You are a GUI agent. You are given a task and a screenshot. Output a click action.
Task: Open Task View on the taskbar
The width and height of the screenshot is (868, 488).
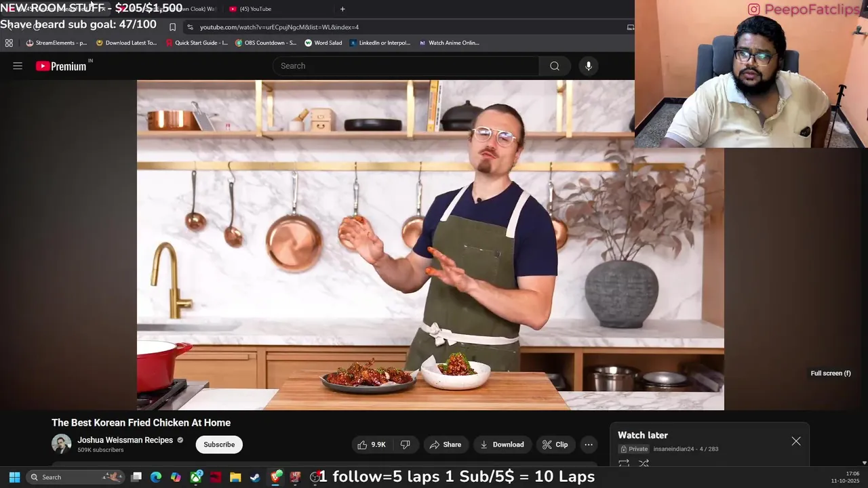coord(136,477)
